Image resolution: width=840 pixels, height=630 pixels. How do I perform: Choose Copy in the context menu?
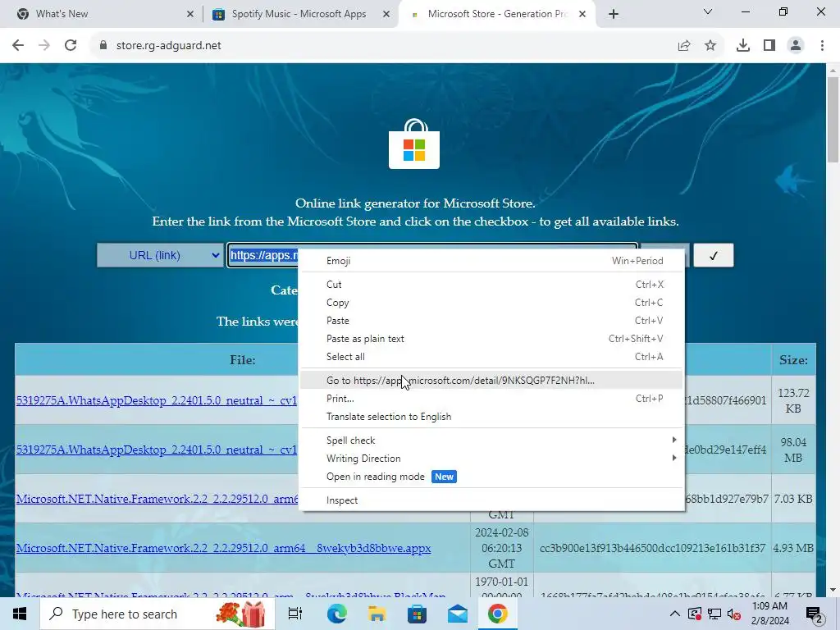coord(492,303)
